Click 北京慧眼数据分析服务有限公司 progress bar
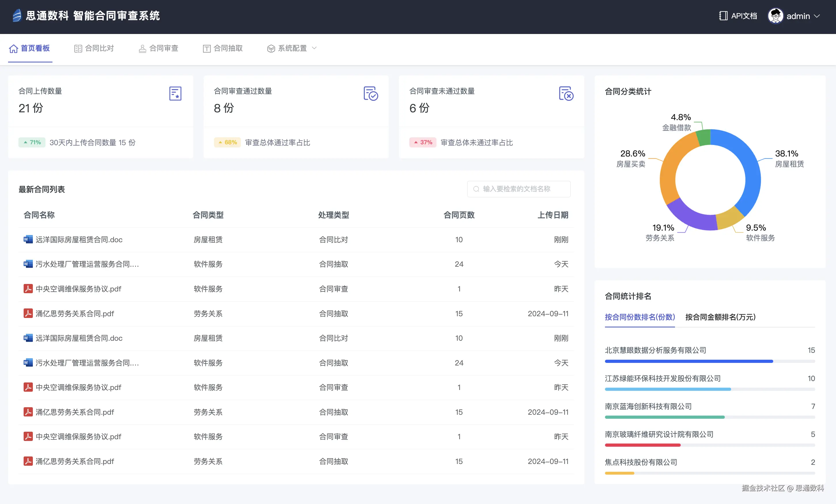Image resolution: width=836 pixels, height=504 pixels. tap(689, 361)
